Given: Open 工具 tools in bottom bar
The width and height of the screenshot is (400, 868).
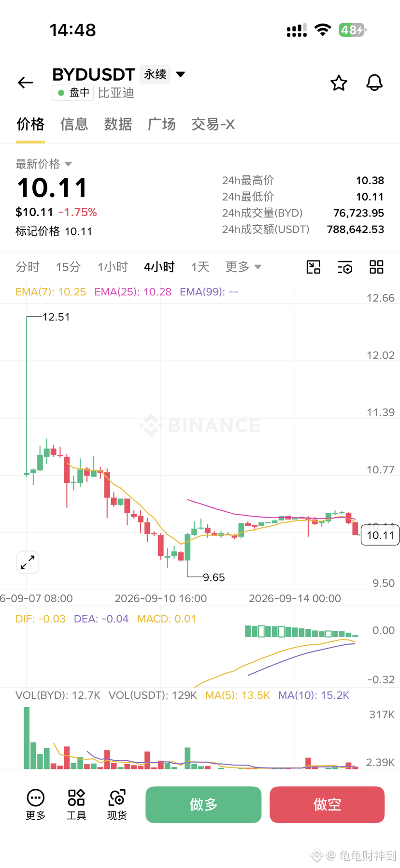Looking at the screenshot, I should point(76,805).
